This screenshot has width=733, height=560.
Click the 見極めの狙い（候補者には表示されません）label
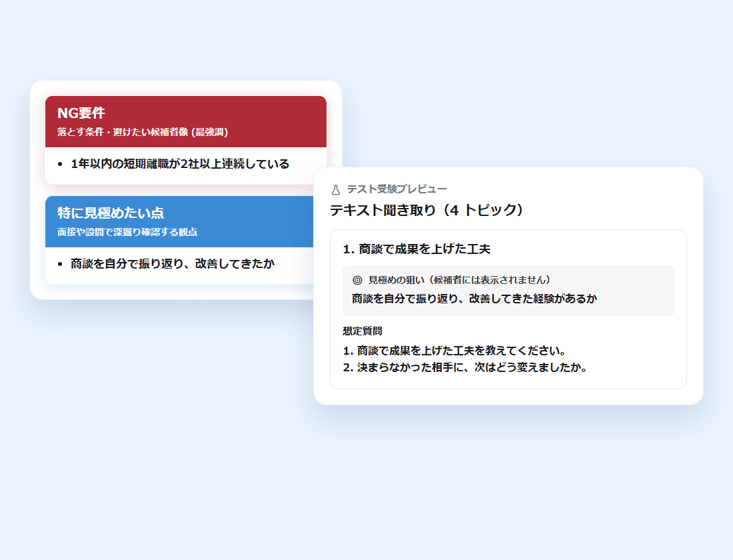460,280
